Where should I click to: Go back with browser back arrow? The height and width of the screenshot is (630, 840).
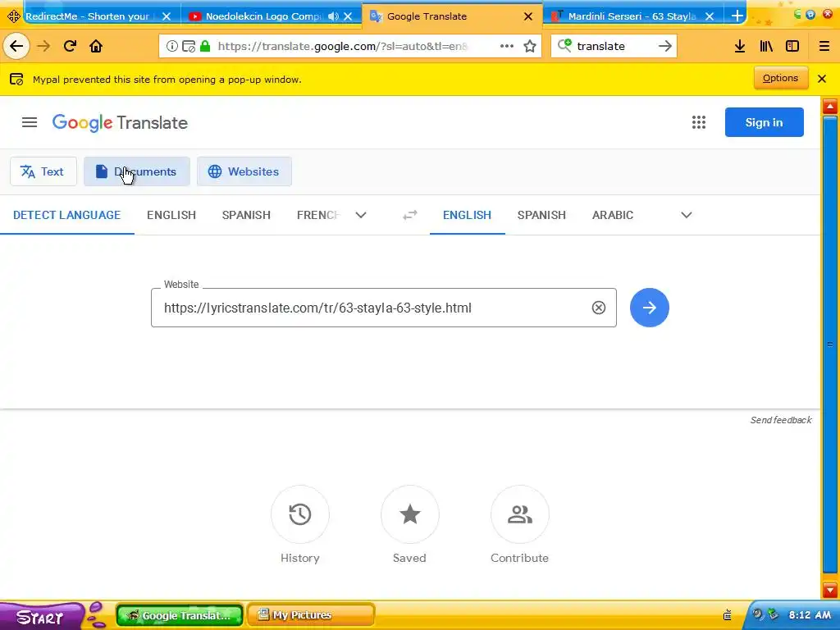pyautogui.click(x=16, y=46)
